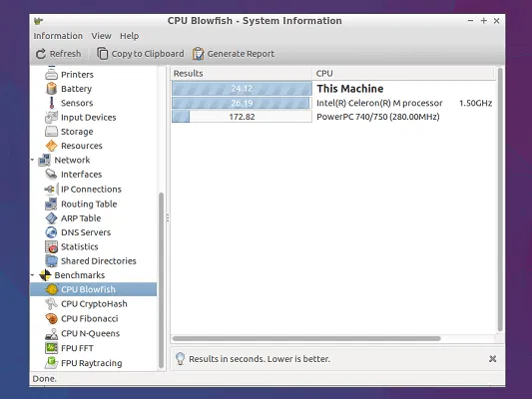Open the DNS Servers globe icon
Viewport: 532px width, 399px height.
pyautogui.click(x=51, y=232)
